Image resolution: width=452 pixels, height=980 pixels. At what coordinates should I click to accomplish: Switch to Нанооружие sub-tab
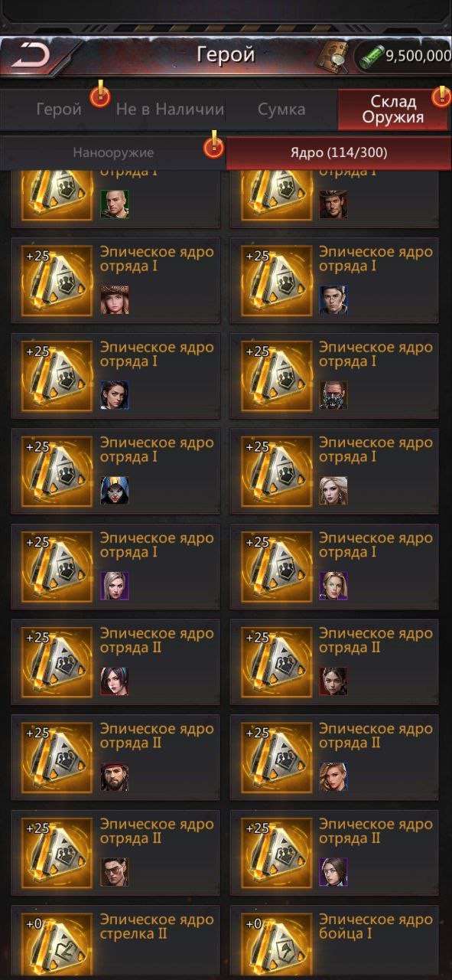coord(113,152)
